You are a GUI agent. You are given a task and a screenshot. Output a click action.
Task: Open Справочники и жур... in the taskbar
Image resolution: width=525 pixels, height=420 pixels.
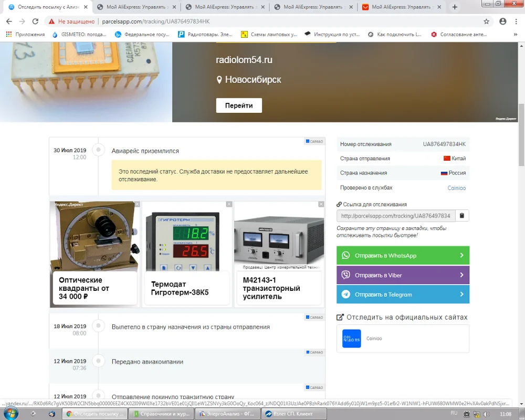[161, 414]
